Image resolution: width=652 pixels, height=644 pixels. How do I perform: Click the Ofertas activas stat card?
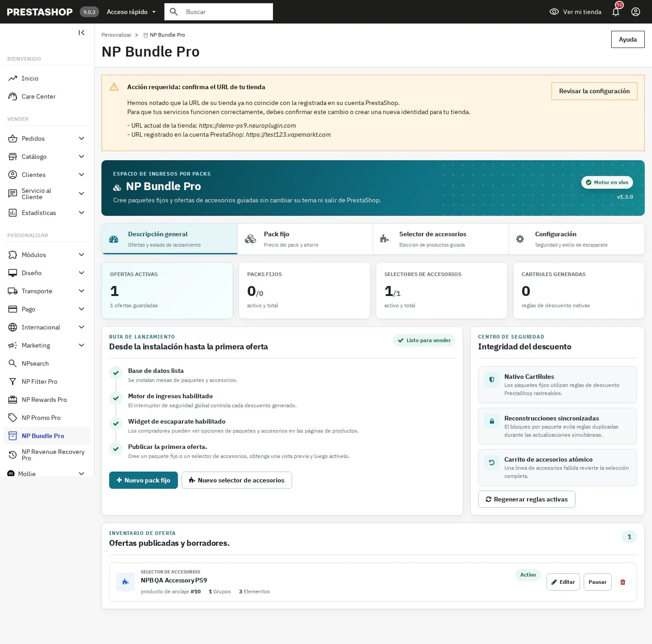(x=167, y=291)
